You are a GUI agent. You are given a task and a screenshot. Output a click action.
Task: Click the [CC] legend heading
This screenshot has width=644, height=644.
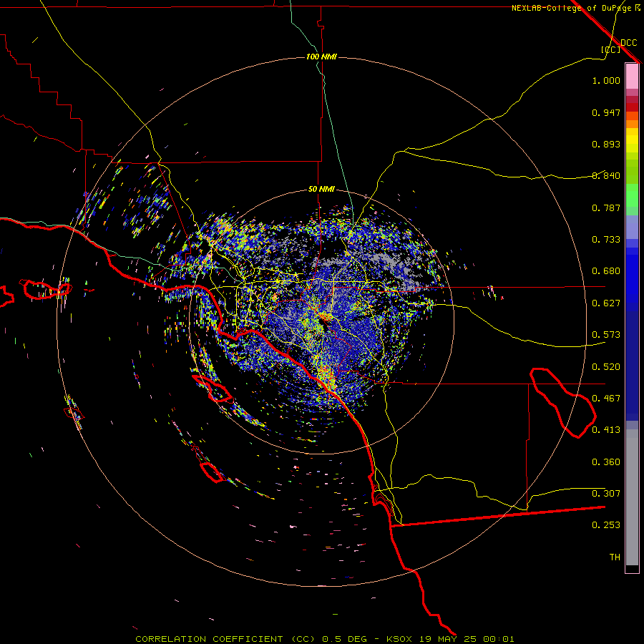pos(611,49)
